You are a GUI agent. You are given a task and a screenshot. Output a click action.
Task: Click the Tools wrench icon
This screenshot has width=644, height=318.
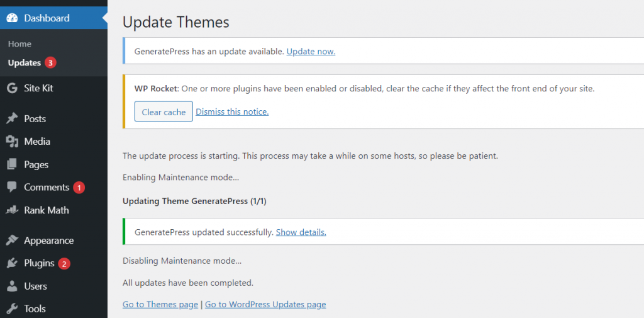point(13,309)
